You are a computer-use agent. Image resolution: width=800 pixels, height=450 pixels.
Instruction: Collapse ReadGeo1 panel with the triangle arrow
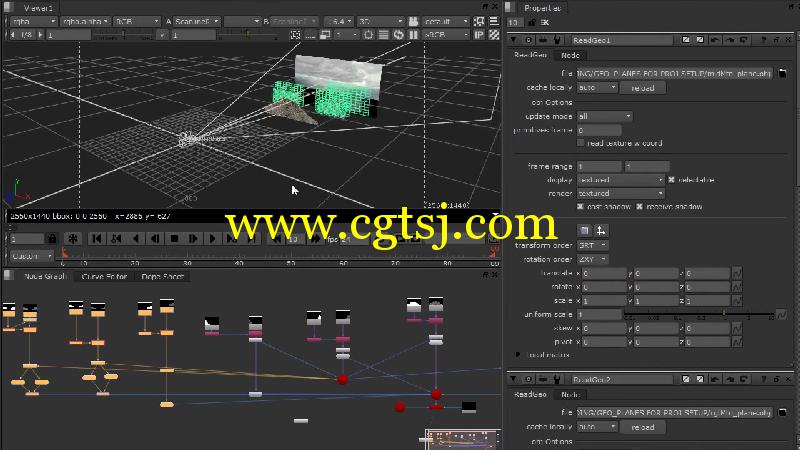(x=513, y=40)
